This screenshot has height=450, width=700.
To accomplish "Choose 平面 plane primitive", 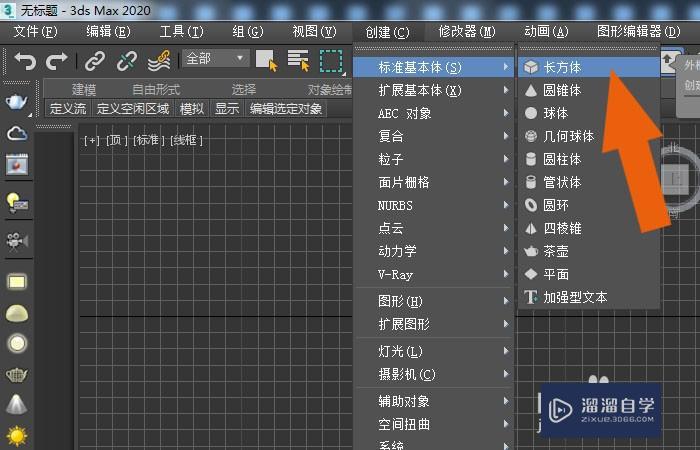I will coord(589,274).
